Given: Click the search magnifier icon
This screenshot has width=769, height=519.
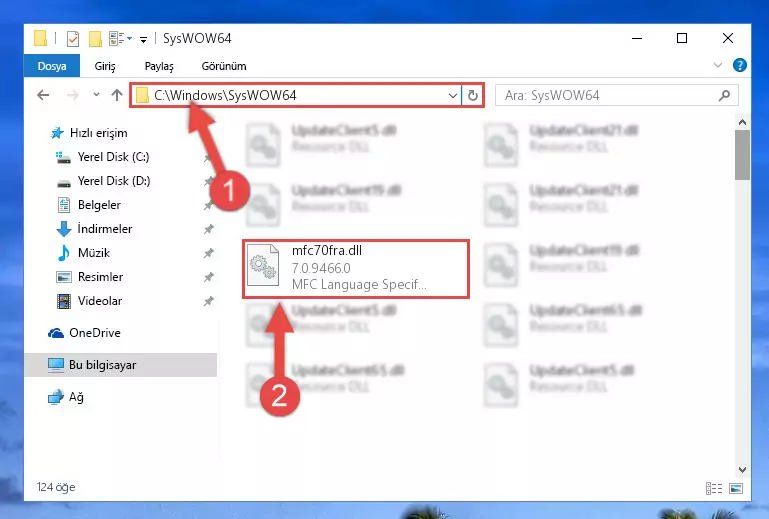Looking at the screenshot, I should tap(724, 95).
